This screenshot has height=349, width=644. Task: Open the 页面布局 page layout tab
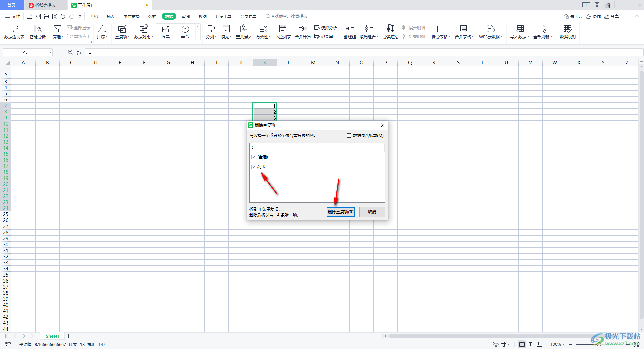pos(131,16)
